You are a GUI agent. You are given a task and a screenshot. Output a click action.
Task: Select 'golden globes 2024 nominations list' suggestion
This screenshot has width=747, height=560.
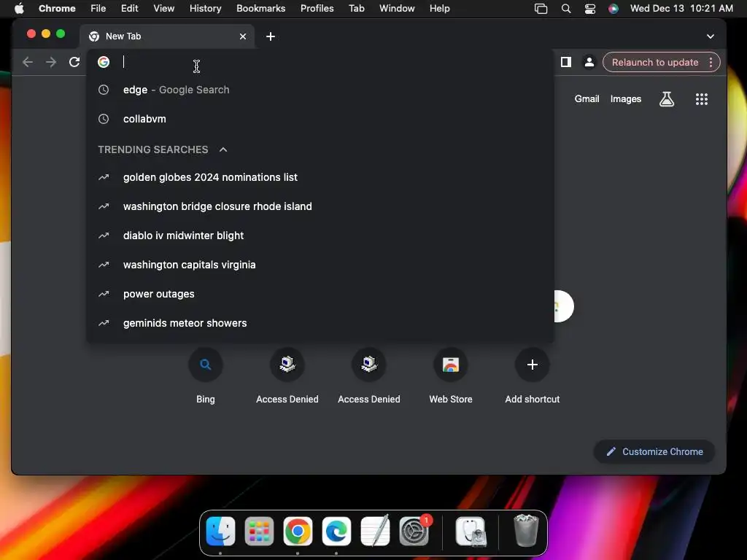tap(320, 177)
